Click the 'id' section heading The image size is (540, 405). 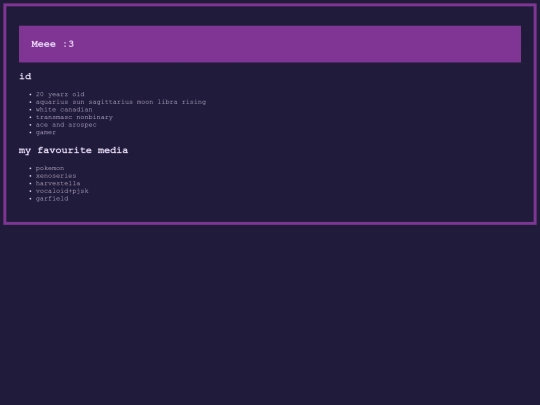point(25,76)
